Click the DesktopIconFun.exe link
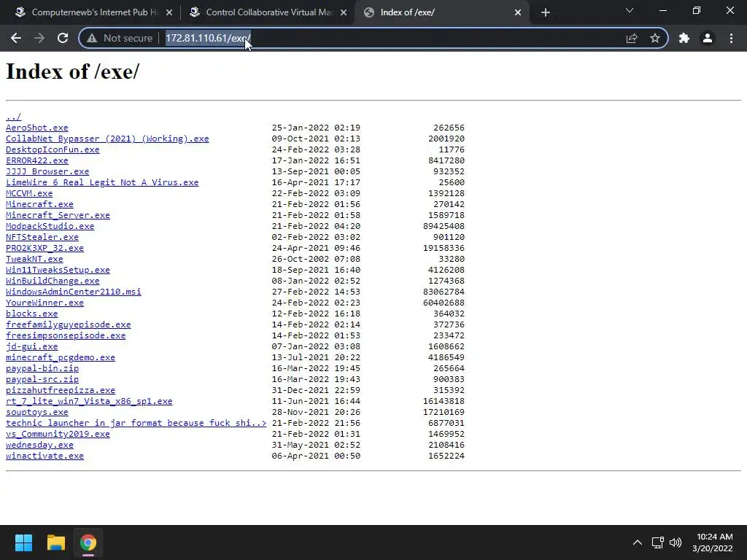 (x=53, y=149)
